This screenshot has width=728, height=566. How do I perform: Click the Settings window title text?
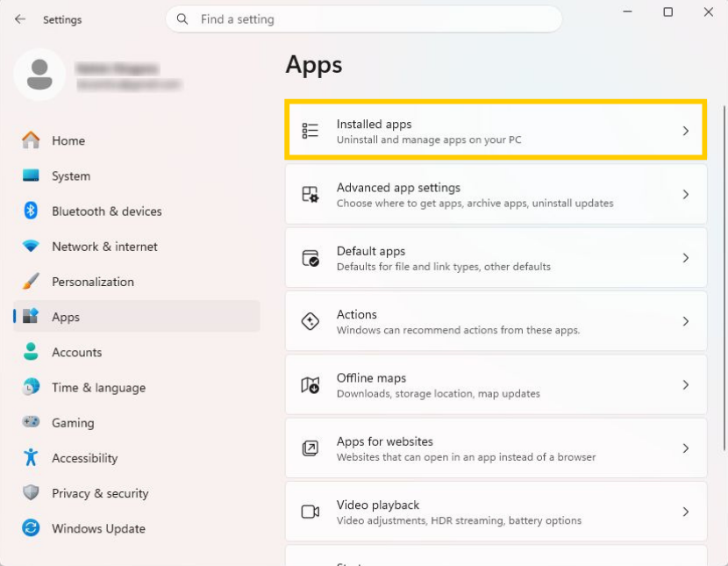(x=62, y=20)
